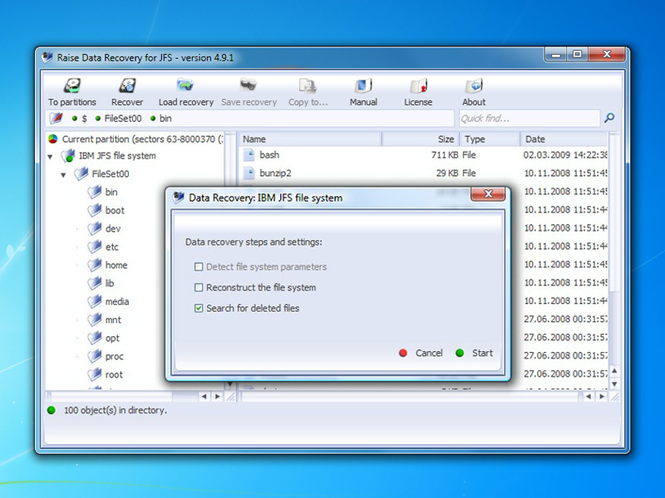Sort files by Name column
The image size is (665, 498).
[x=310, y=139]
